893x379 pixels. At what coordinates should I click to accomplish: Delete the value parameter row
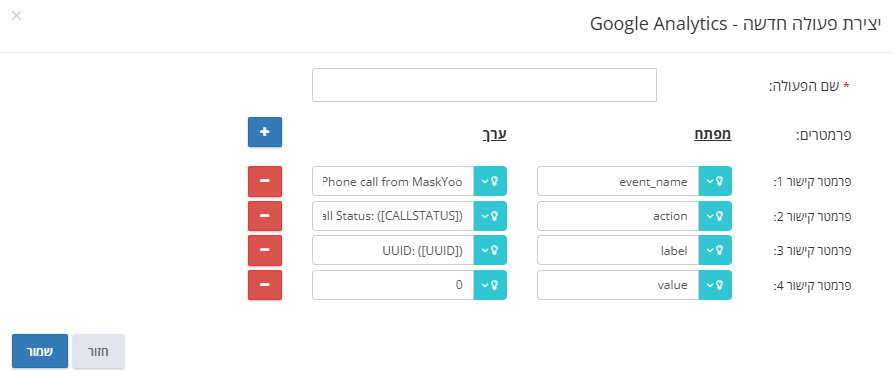(265, 284)
